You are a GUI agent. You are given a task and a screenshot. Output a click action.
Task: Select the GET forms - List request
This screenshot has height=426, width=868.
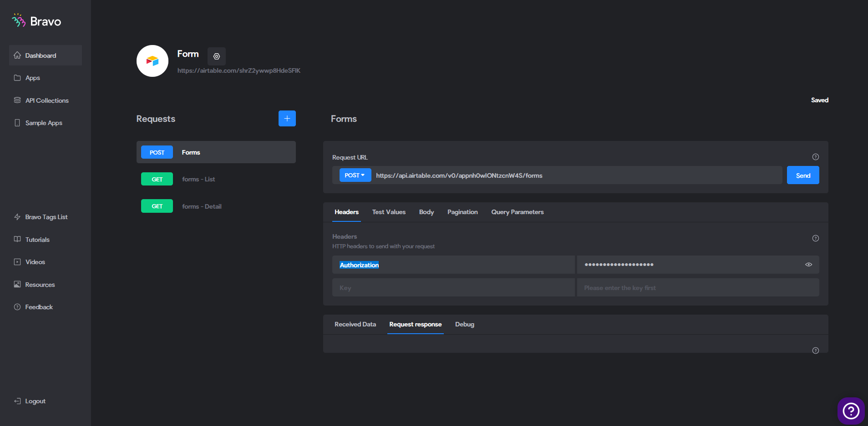[216, 179]
